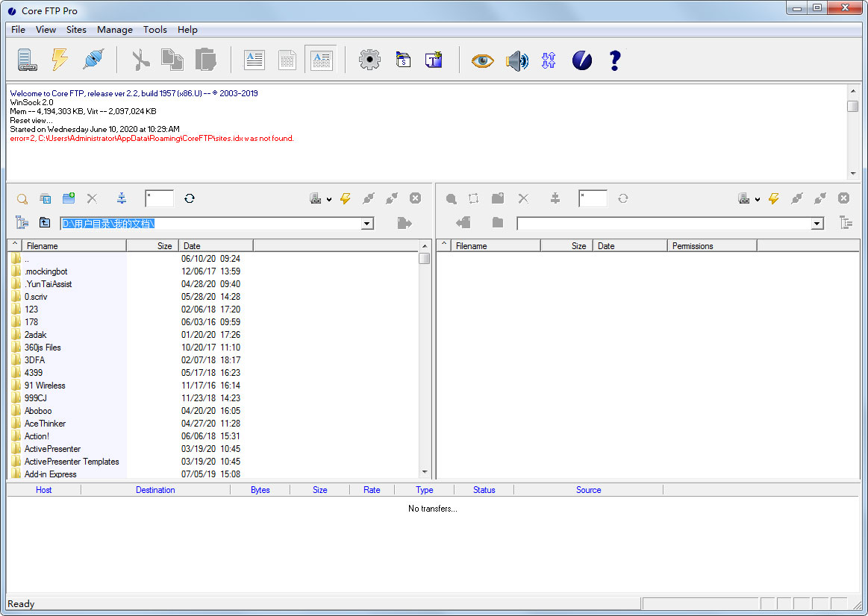Expand the remote path dropdown
This screenshot has width=868, height=616.
pos(817,224)
